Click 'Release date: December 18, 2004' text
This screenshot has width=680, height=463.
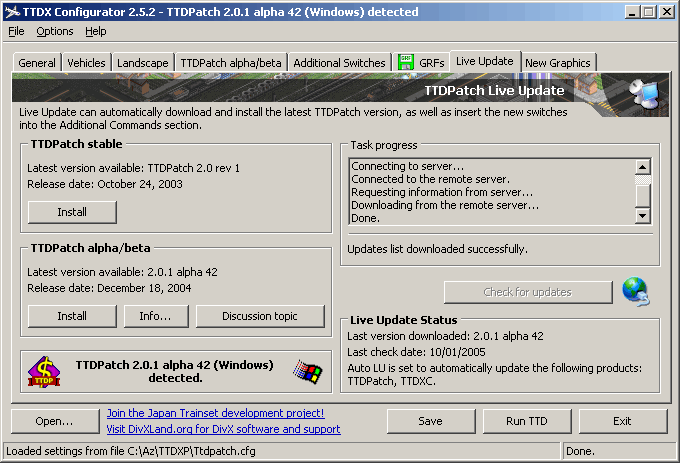109,288
